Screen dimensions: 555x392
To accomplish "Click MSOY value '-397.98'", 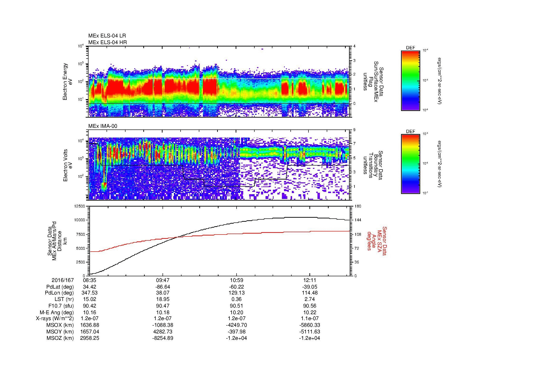I will [236, 332].
